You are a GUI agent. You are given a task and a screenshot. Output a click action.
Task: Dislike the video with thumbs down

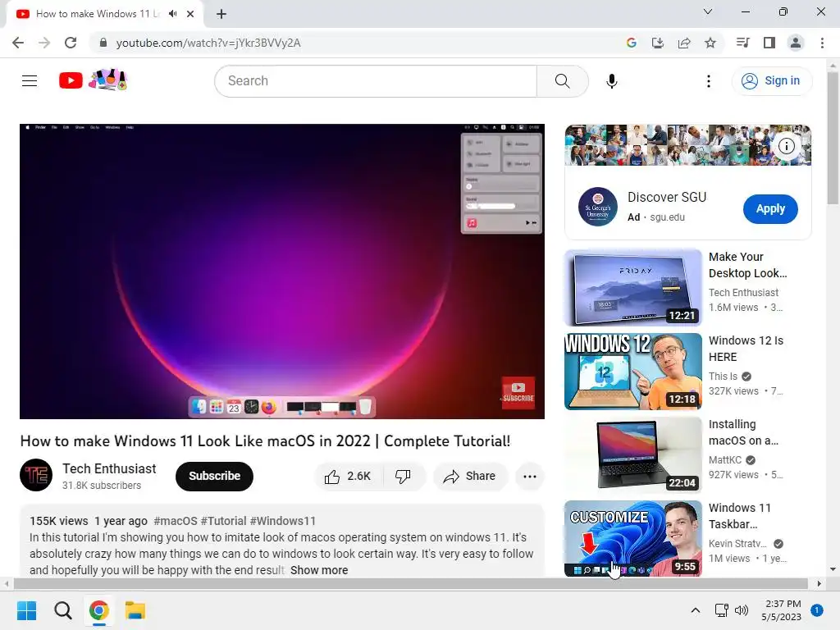click(x=403, y=477)
